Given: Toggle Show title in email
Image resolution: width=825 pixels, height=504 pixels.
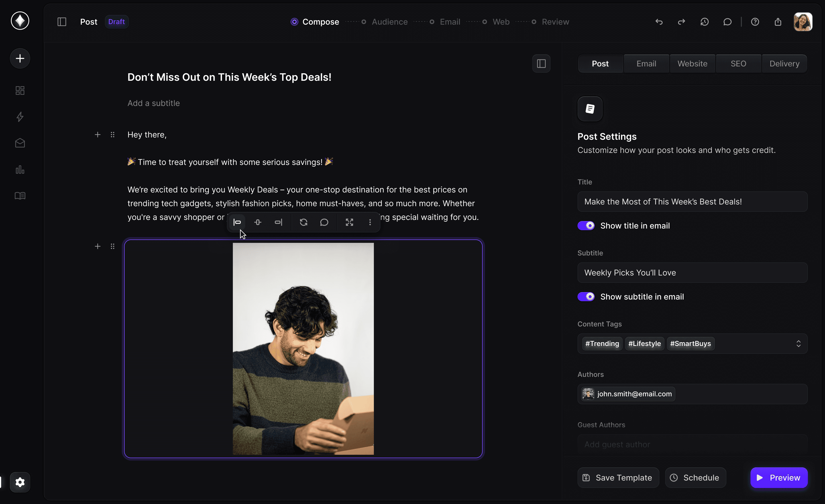Looking at the screenshot, I should tap(586, 226).
